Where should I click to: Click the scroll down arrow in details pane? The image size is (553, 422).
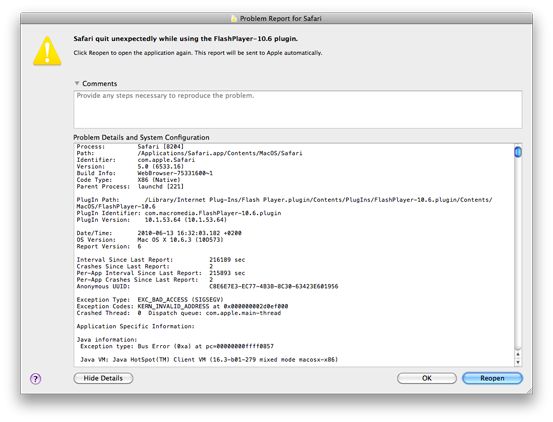[x=518, y=362]
